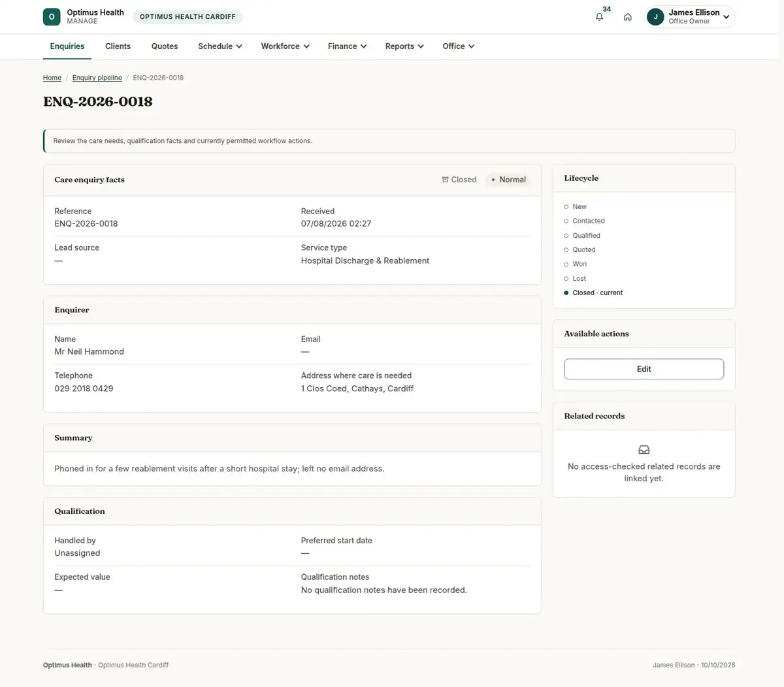Follow the Home breadcrumb link
The width and height of the screenshot is (784, 687).
[52, 78]
